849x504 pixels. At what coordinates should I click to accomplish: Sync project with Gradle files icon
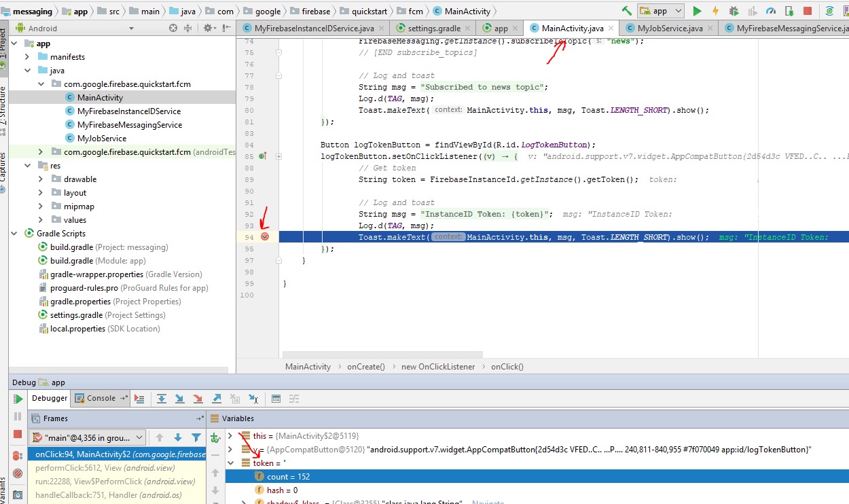click(x=830, y=11)
